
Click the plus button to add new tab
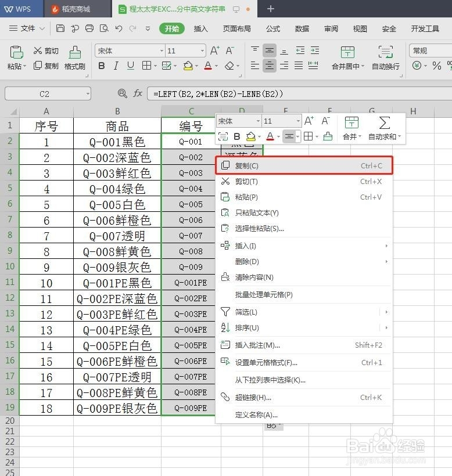coord(271,9)
